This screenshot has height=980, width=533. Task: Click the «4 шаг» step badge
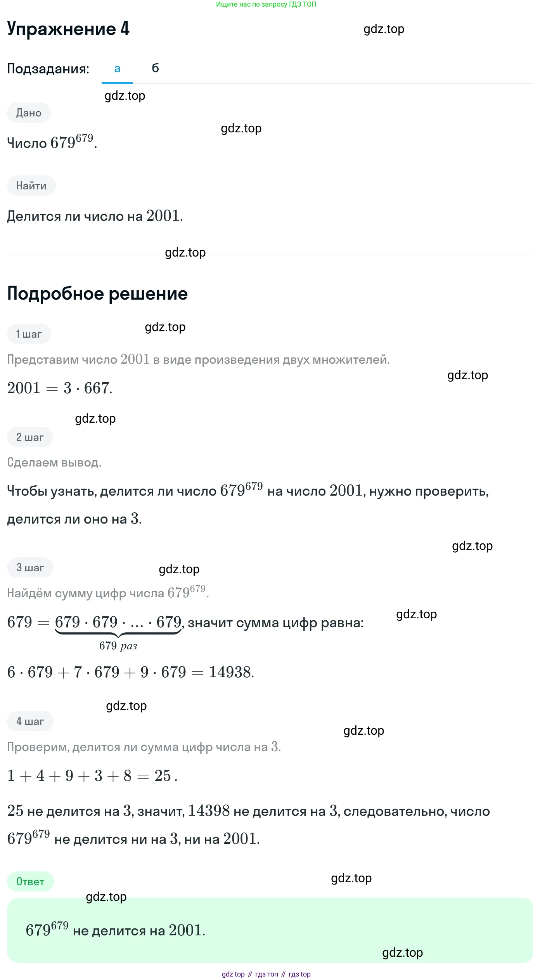click(x=30, y=721)
